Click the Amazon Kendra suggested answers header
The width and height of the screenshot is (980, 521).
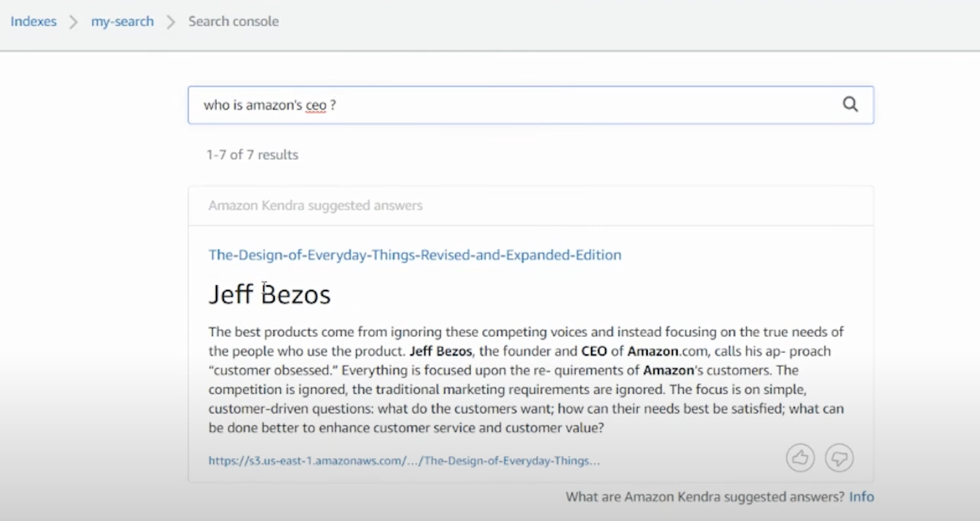click(316, 206)
